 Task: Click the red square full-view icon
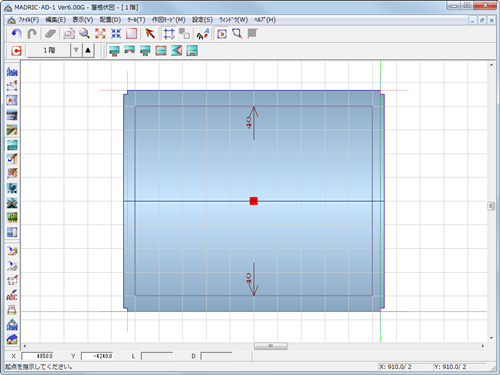tap(132, 34)
